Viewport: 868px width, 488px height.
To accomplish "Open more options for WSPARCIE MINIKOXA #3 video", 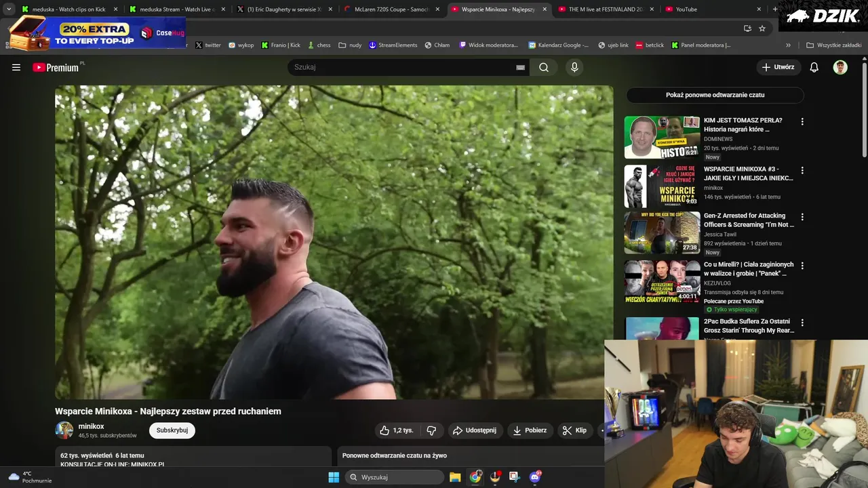I will coord(802,170).
